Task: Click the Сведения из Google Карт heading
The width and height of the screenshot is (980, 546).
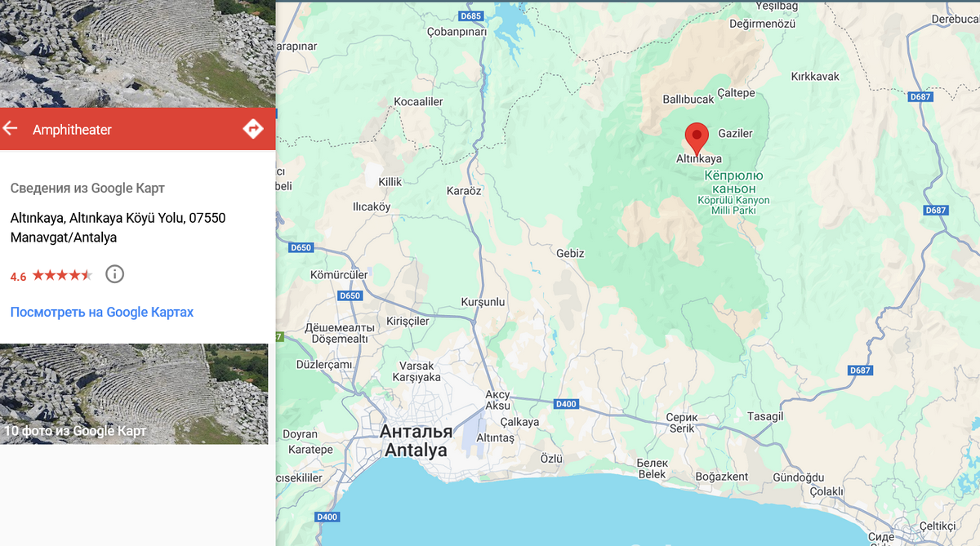Action: 87,188
